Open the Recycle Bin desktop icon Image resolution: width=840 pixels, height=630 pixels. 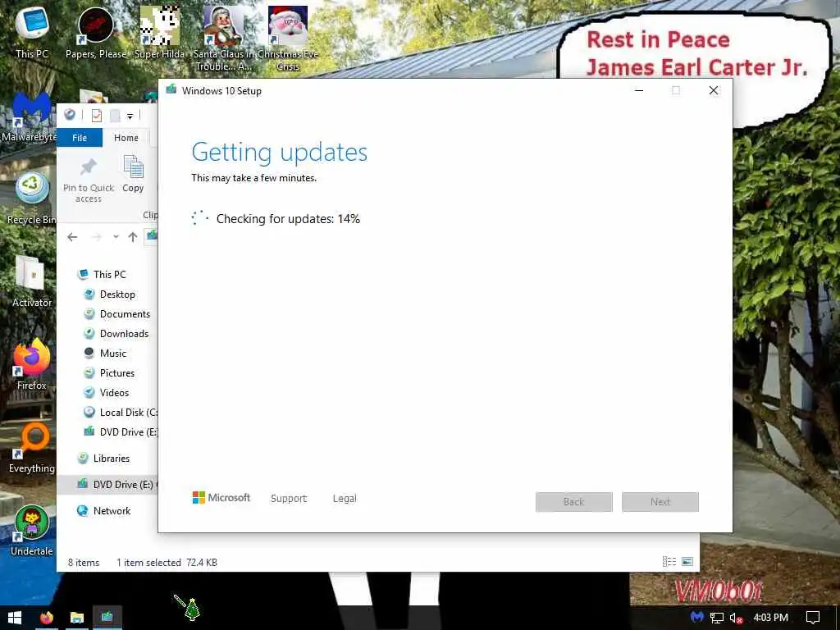[32, 199]
